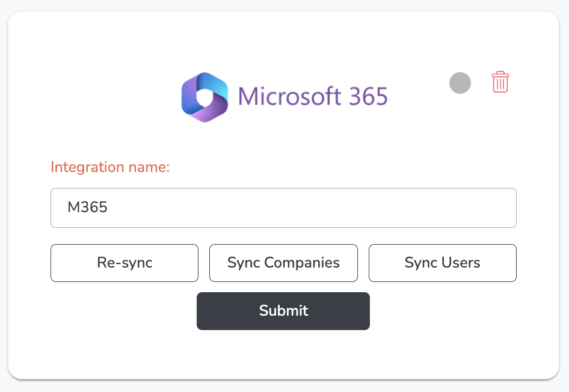Screen dimensions: 569x392
Task: Delete the integration using the trash icon
Action: pos(500,82)
